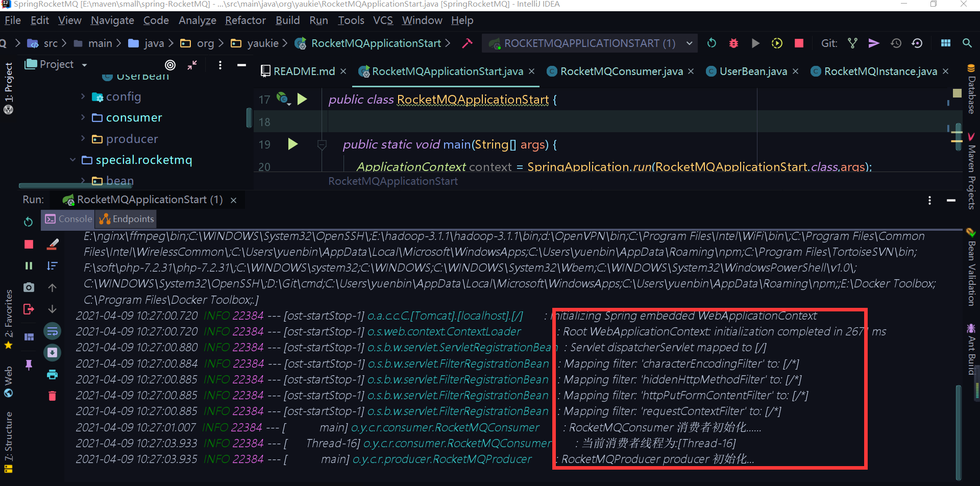Stop the app using the main toolbar stop button

click(x=799, y=43)
